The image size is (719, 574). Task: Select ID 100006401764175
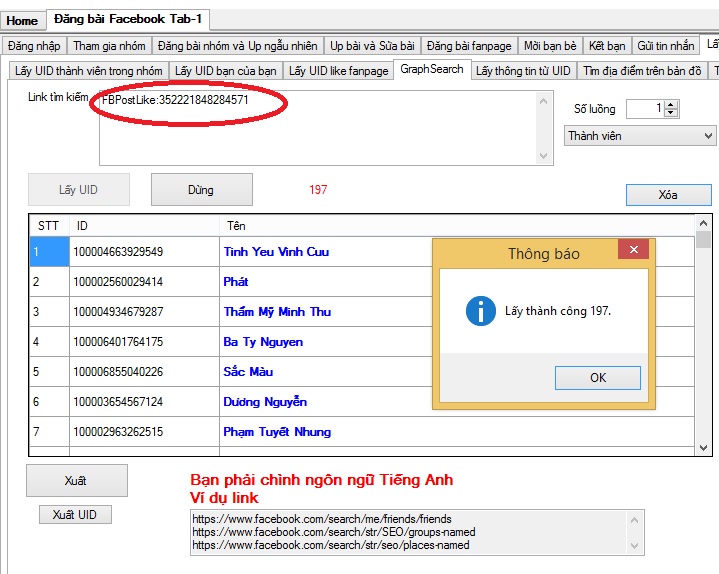tap(118, 342)
